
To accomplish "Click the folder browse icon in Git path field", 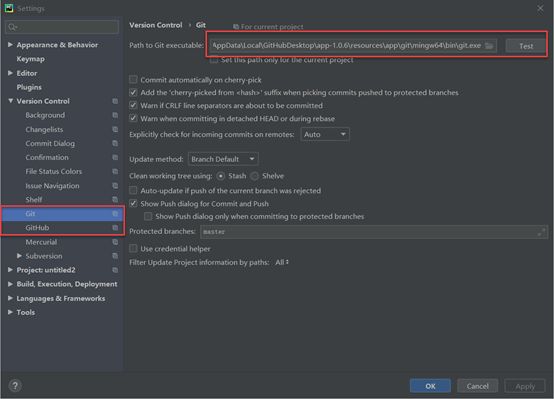I will coord(489,46).
